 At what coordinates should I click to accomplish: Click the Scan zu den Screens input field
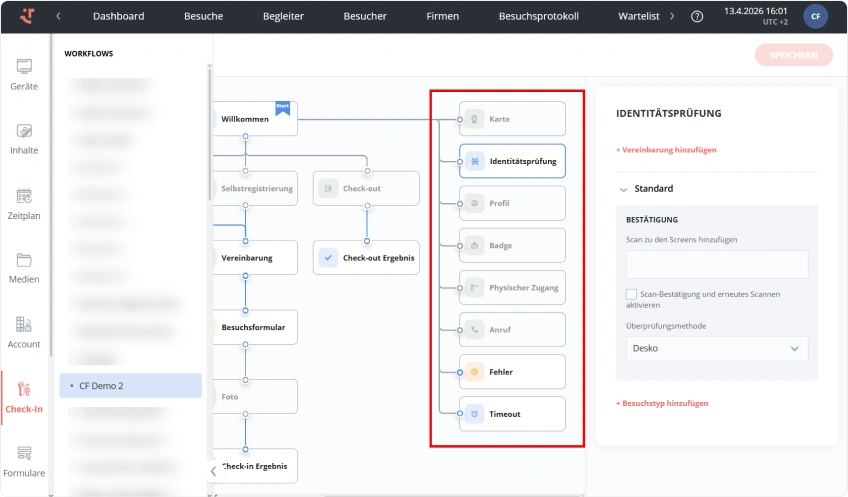717,264
